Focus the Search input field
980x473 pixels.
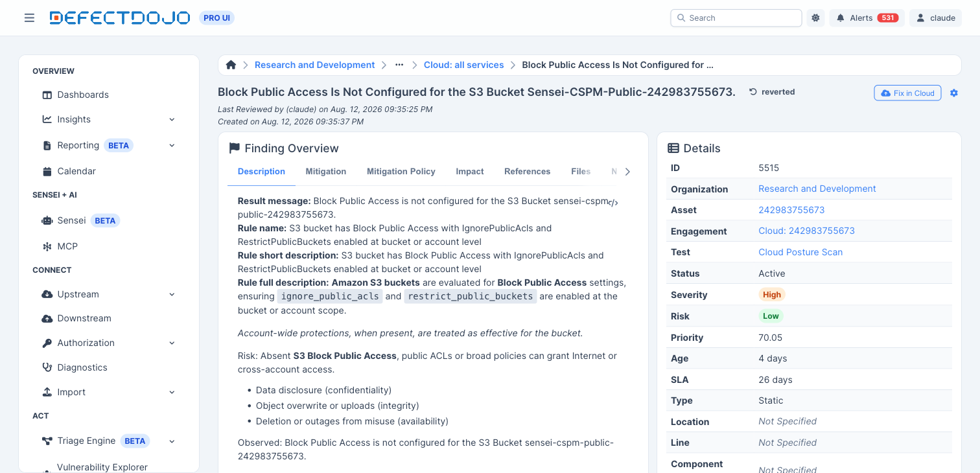[736, 18]
